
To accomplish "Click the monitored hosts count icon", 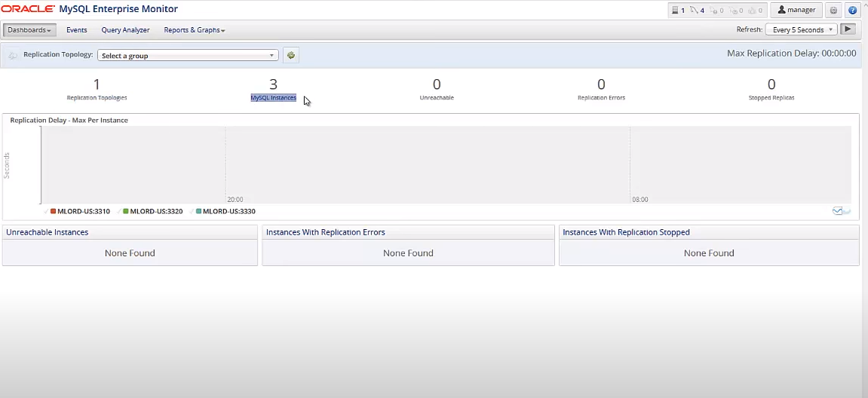I will point(675,10).
